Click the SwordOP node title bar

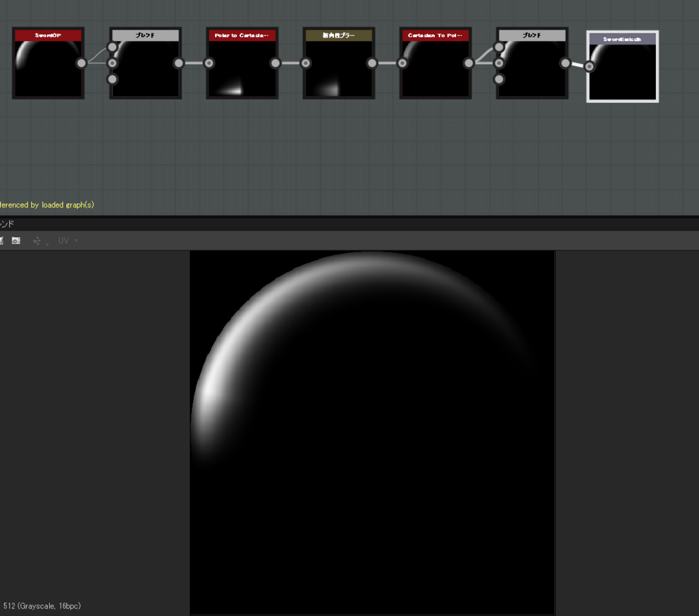[x=48, y=35]
